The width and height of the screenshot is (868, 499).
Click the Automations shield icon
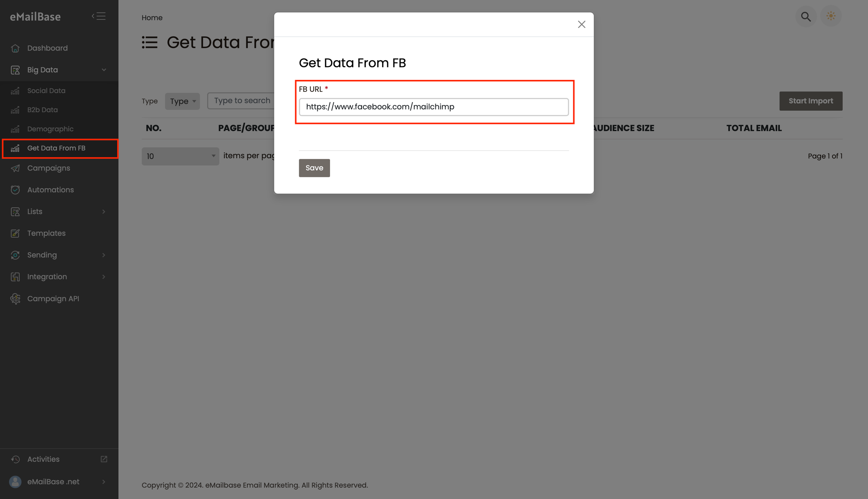click(x=15, y=190)
